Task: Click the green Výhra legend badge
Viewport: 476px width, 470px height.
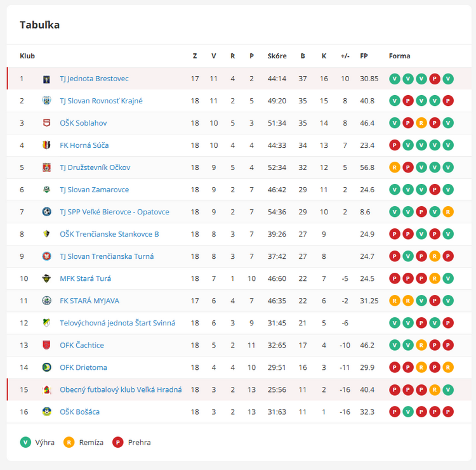Action: click(25, 442)
